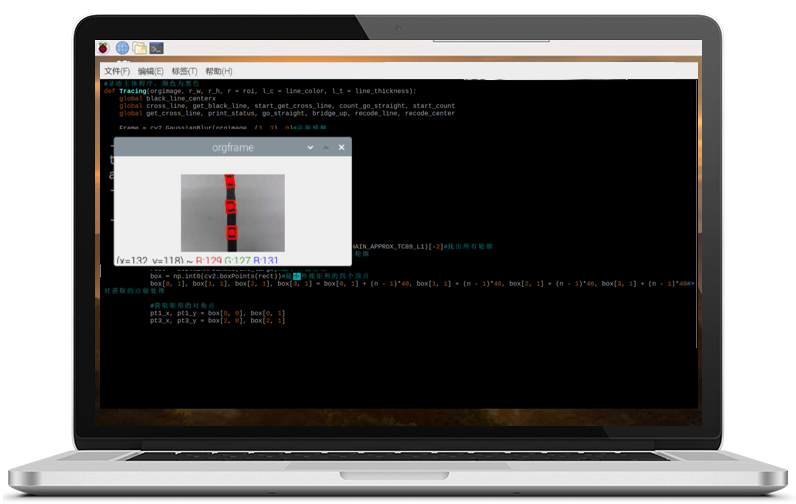Open the 帮助(H) menu
796x504 pixels.
[219, 71]
